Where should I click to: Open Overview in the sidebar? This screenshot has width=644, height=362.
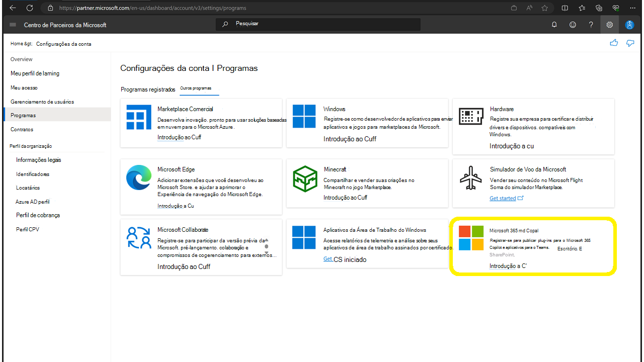click(x=22, y=59)
